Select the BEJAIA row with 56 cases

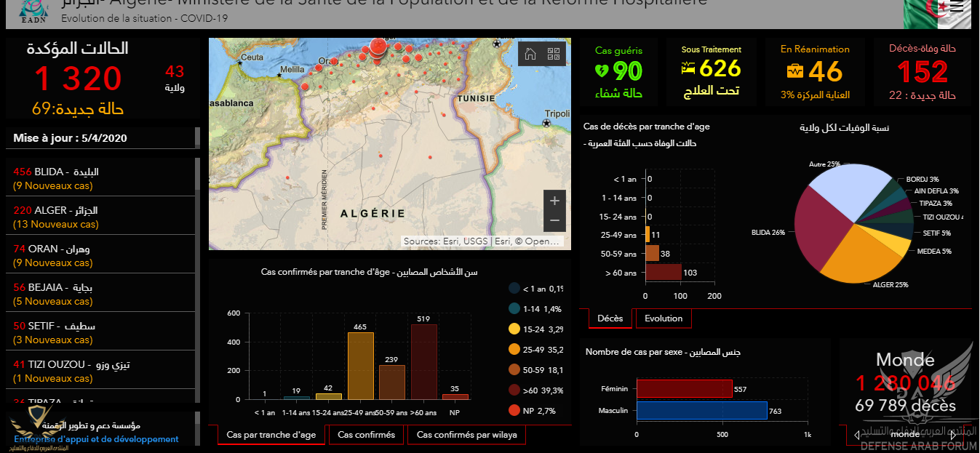coord(100,294)
